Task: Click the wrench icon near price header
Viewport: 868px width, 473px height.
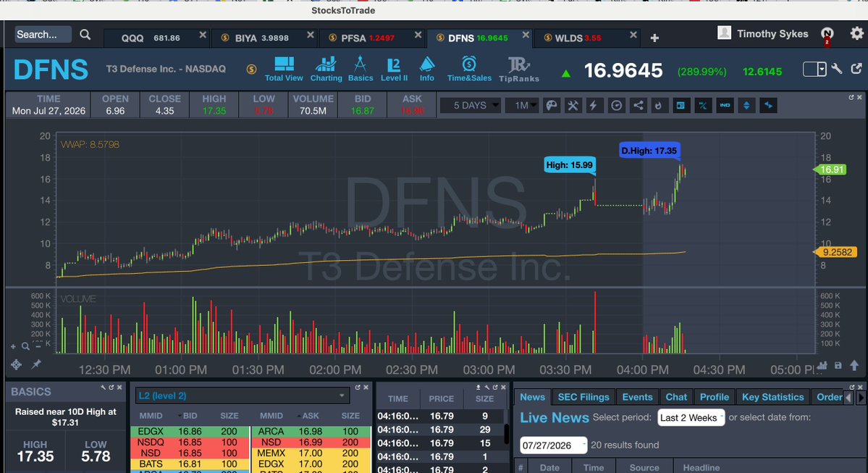Action: [837, 69]
